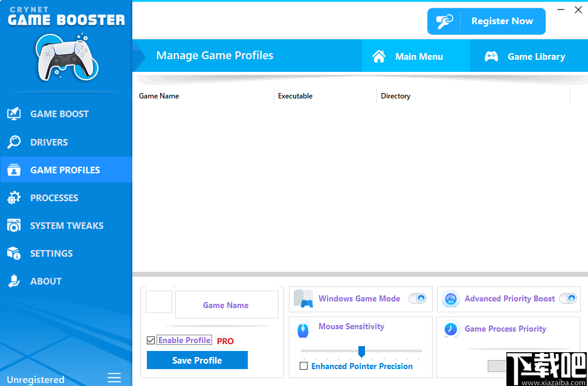
Task: Click the Windows Game Mode icon
Action: (x=303, y=298)
